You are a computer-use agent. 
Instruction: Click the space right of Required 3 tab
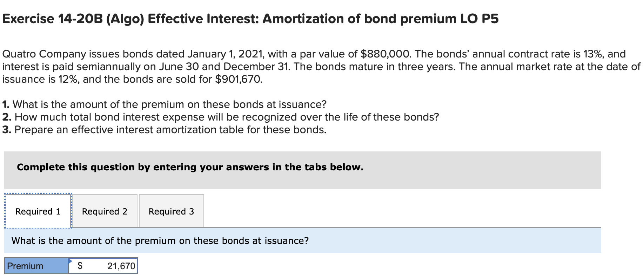(246, 211)
